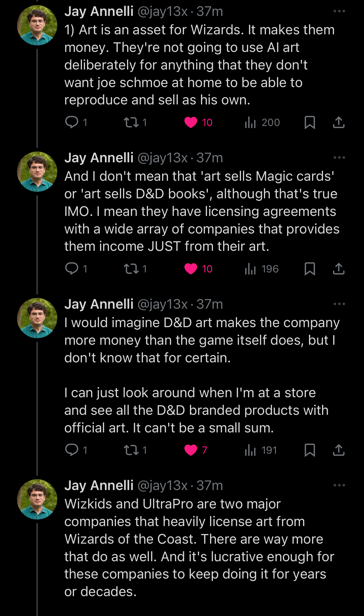This screenshot has height=616, width=364.
Task: Open more options on the Wizkids tweet
Action: (339, 485)
